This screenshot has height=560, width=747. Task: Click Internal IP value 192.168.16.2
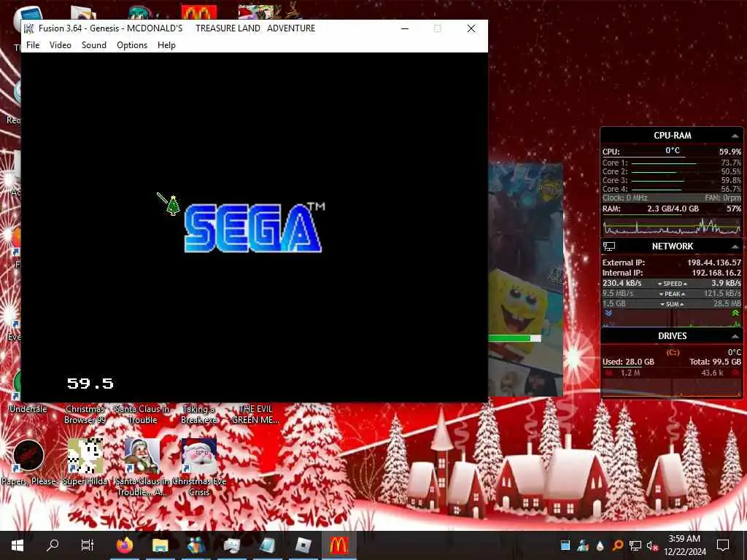pyautogui.click(x=716, y=273)
